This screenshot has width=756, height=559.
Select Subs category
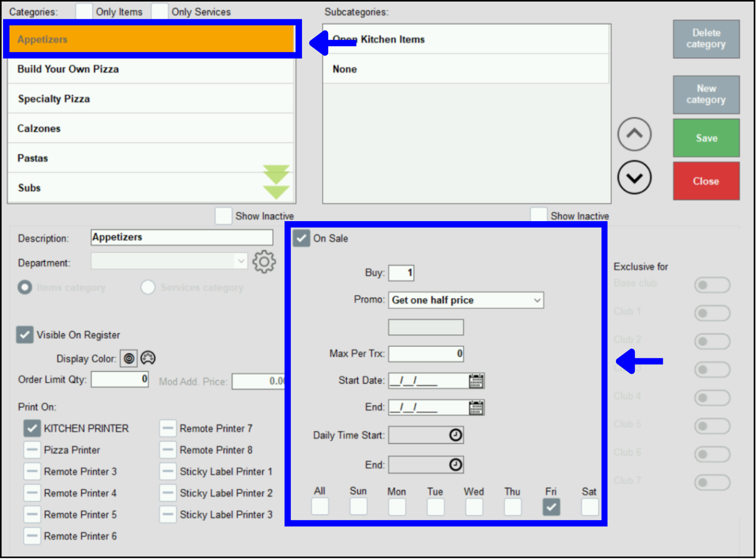tap(151, 188)
